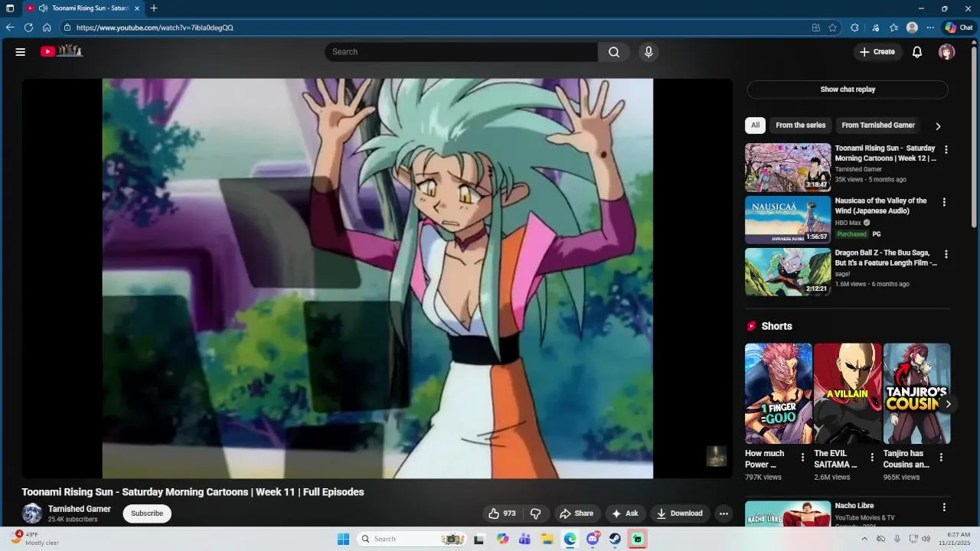Open options for 'Tanjiro has Cousins' short
The height and width of the screenshot is (551, 980).
[x=941, y=458]
